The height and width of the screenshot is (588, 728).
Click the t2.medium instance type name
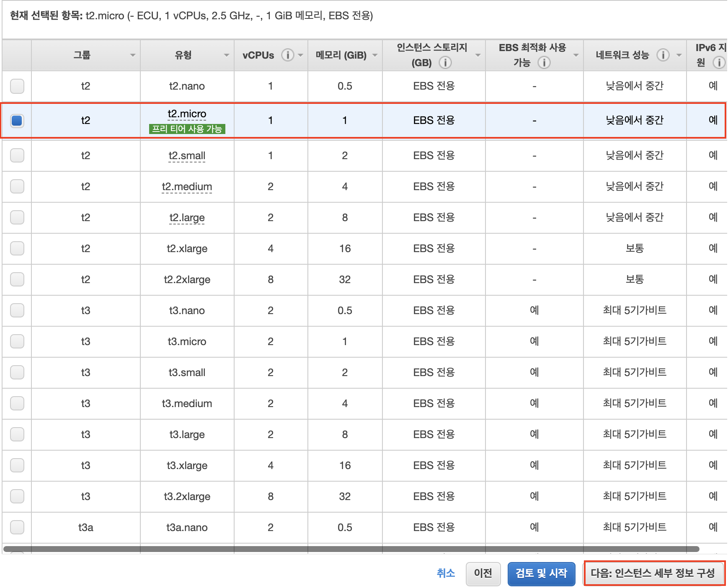pos(187,187)
